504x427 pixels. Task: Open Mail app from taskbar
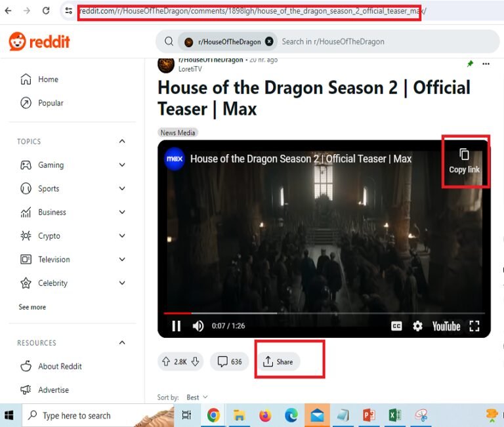[x=317, y=416]
